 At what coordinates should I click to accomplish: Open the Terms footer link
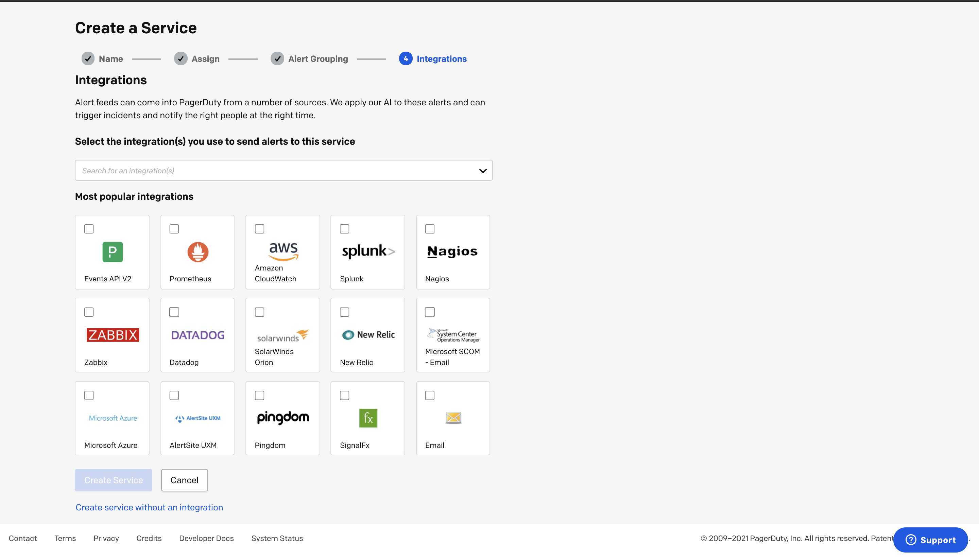[65, 538]
